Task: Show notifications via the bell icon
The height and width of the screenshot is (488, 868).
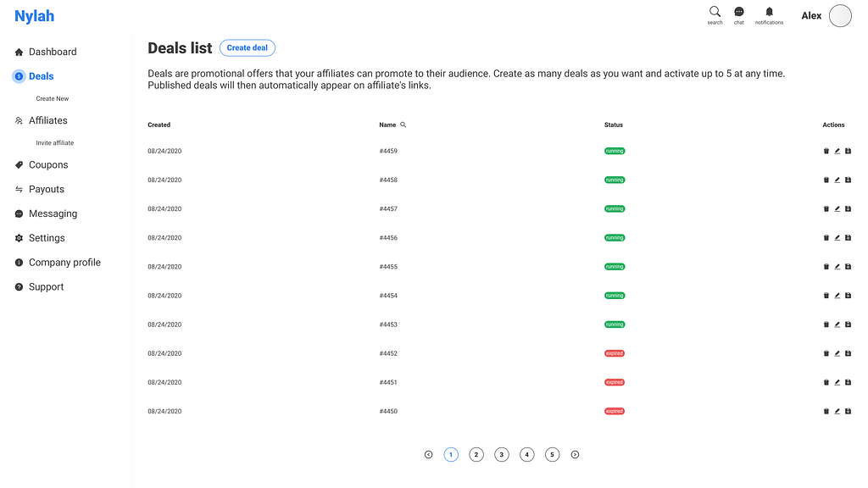Action: click(x=769, y=13)
